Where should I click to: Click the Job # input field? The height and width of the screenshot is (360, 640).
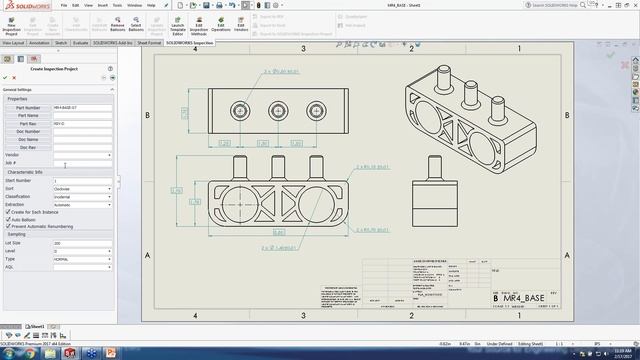click(x=82, y=163)
